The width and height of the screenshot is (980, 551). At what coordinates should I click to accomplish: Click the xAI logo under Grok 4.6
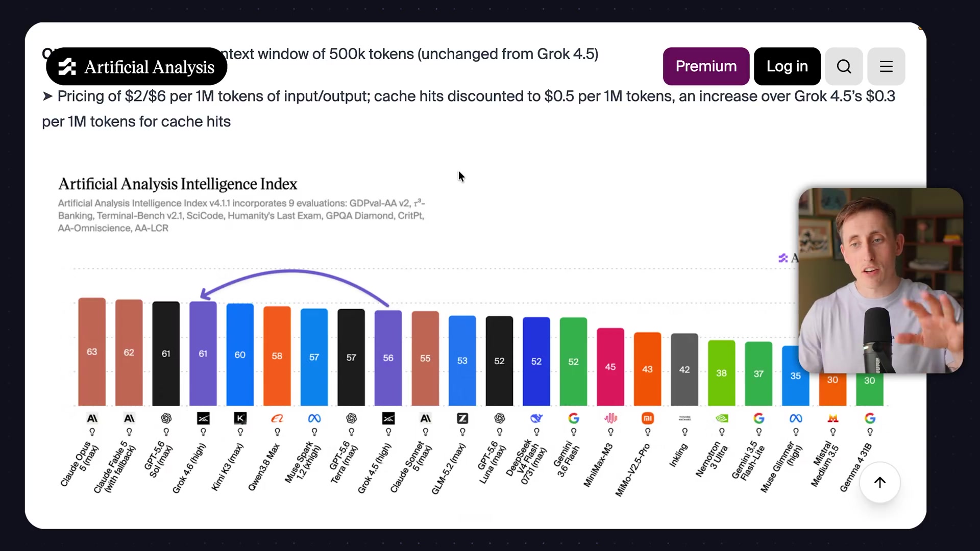(x=203, y=418)
